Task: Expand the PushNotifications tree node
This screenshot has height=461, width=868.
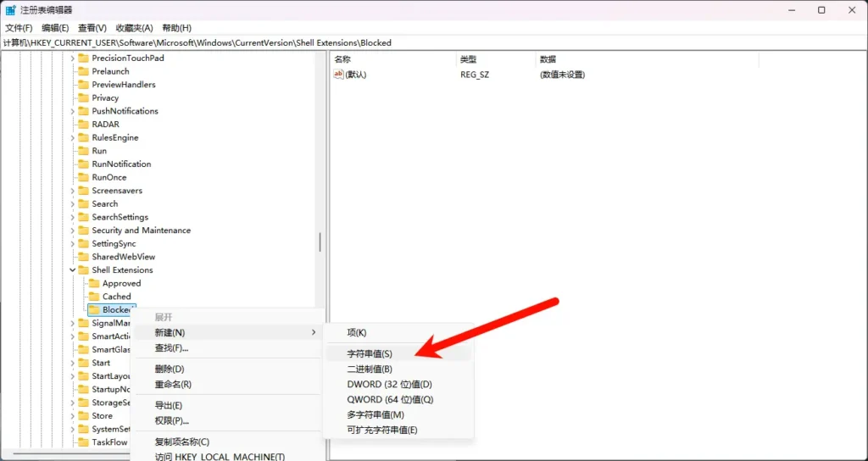Action: point(73,111)
